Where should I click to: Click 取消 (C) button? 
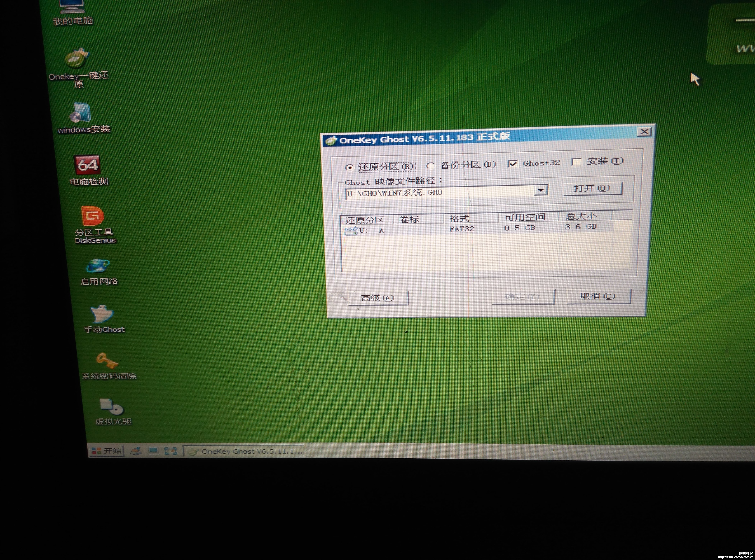pyautogui.click(x=598, y=296)
